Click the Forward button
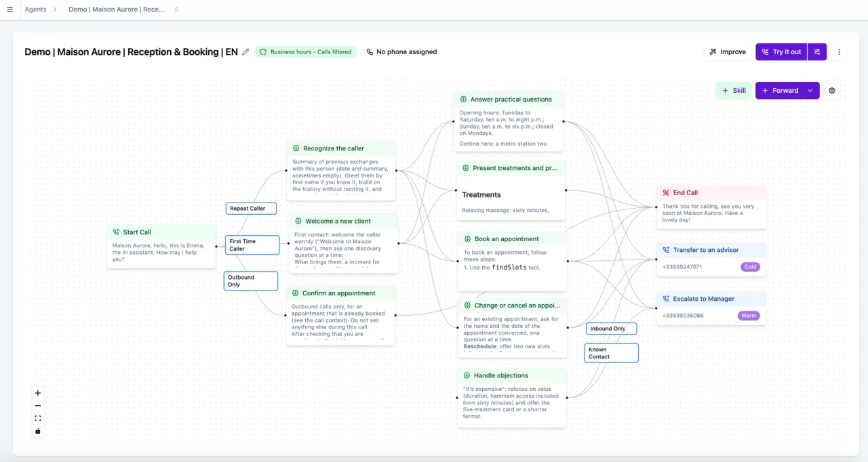This screenshot has width=868, height=462. [x=780, y=90]
